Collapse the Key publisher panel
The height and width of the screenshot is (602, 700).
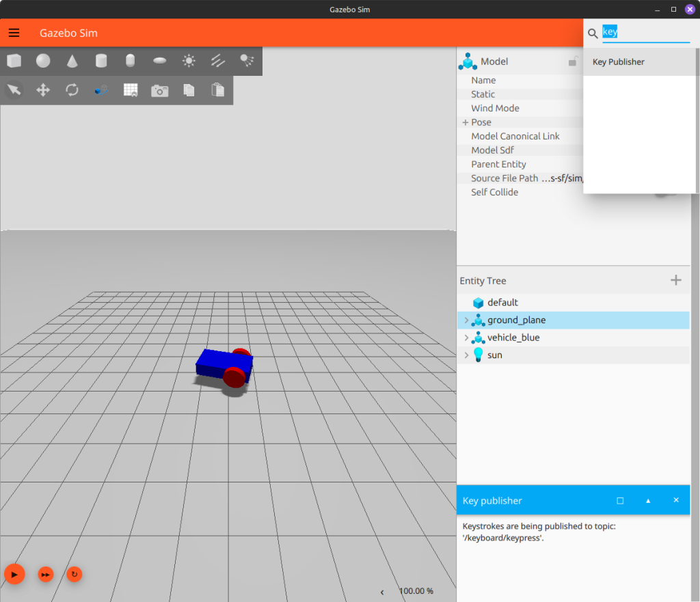coord(648,501)
